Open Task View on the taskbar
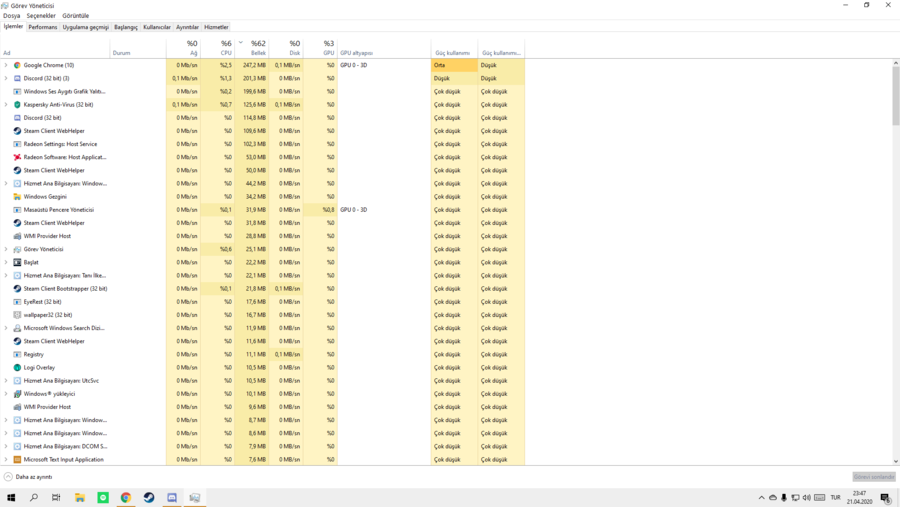This screenshot has width=900, height=507. coord(56,497)
